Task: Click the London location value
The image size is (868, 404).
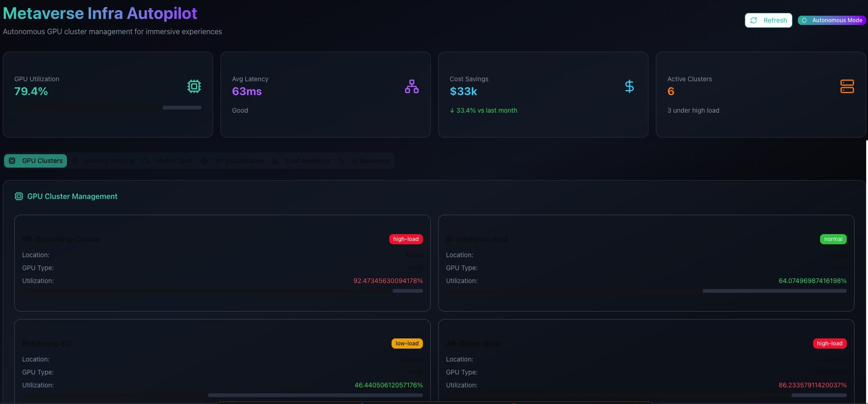Action: 411,359
